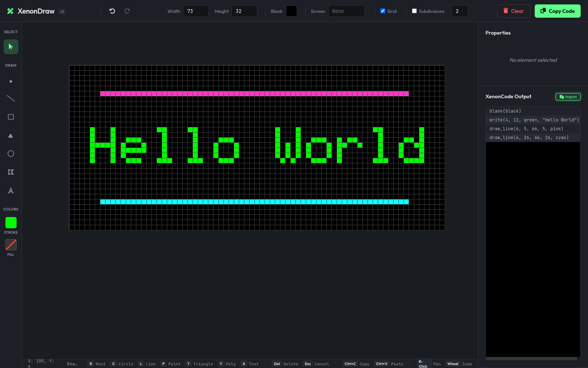The width and height of the screenshot is (588, 368).
Task: Click the v2 version badge
Action: (x=62, y=11)
